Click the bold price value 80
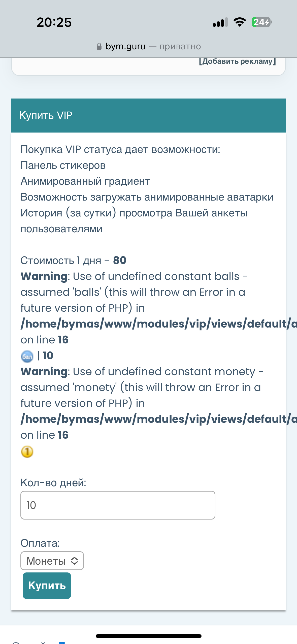The height and width of the screenshot is (644, 297). 120,260
